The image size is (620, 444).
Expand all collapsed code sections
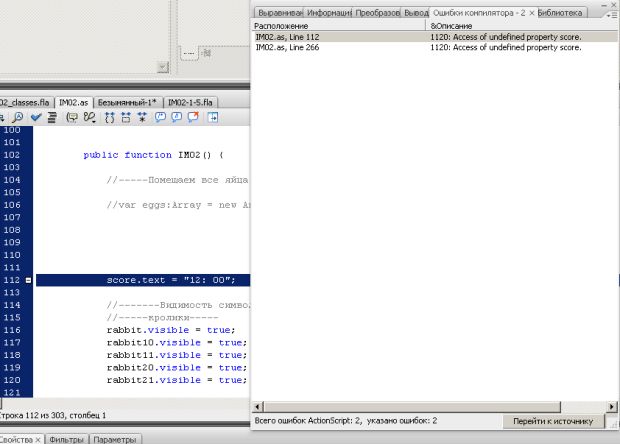[x=142, y=117]
